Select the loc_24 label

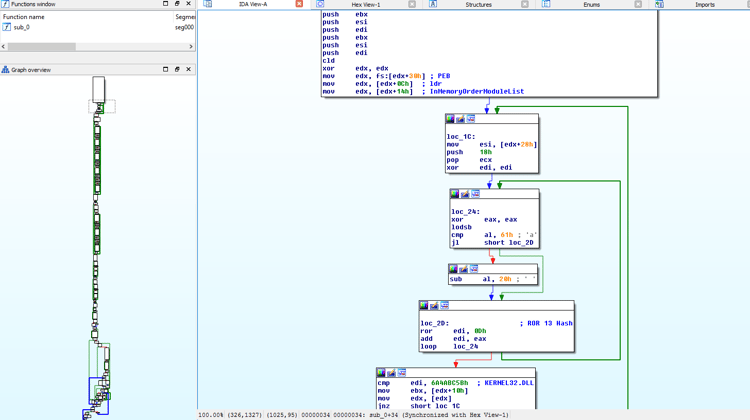click(x=465, y=212)
